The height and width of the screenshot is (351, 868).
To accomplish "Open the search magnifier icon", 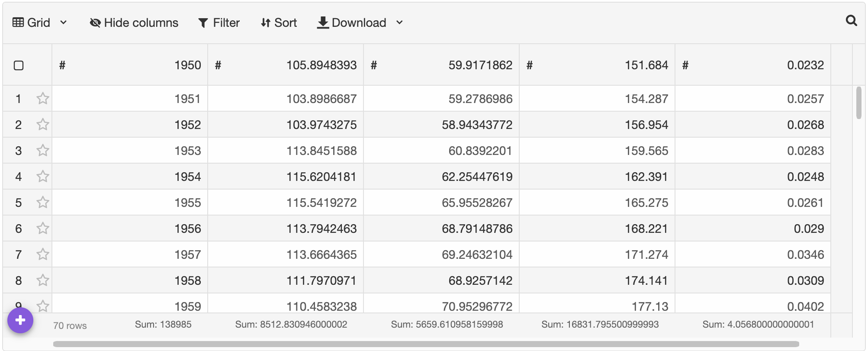I will tap(851, 20).
